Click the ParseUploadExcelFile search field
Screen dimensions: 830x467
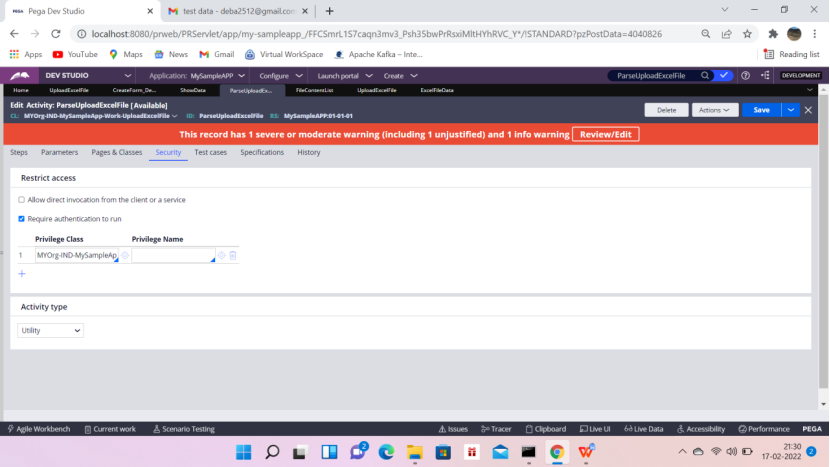click(x=654, y=76)
